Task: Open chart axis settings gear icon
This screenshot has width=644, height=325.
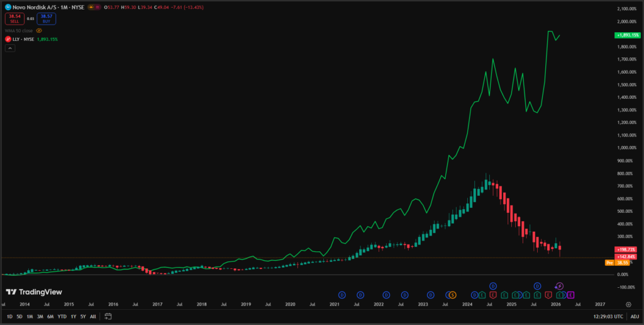Action: click(628, 304)
